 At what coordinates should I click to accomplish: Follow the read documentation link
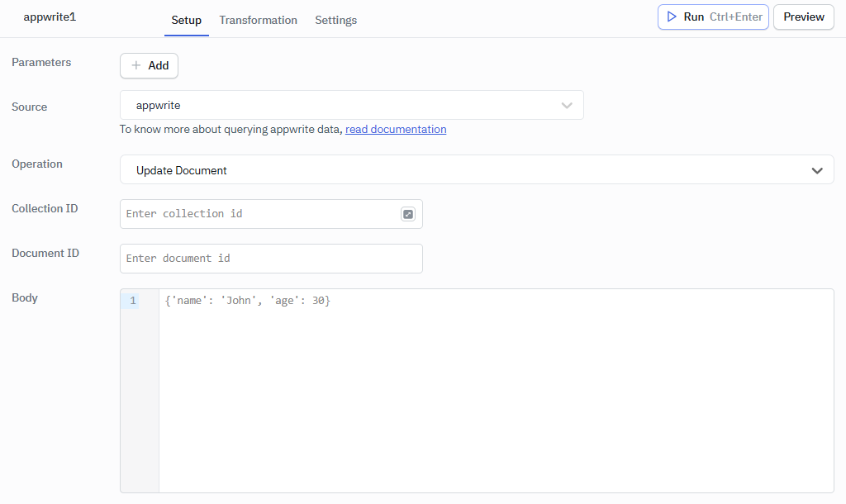[396, 130]
